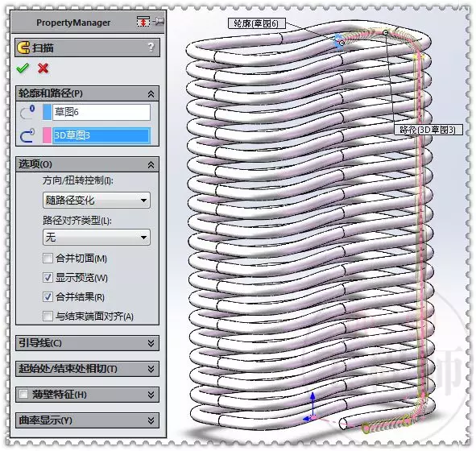The image size is (476, 451).
Task: Collapse the 轮廓和路径 section
Action: [x=151, y=93]
